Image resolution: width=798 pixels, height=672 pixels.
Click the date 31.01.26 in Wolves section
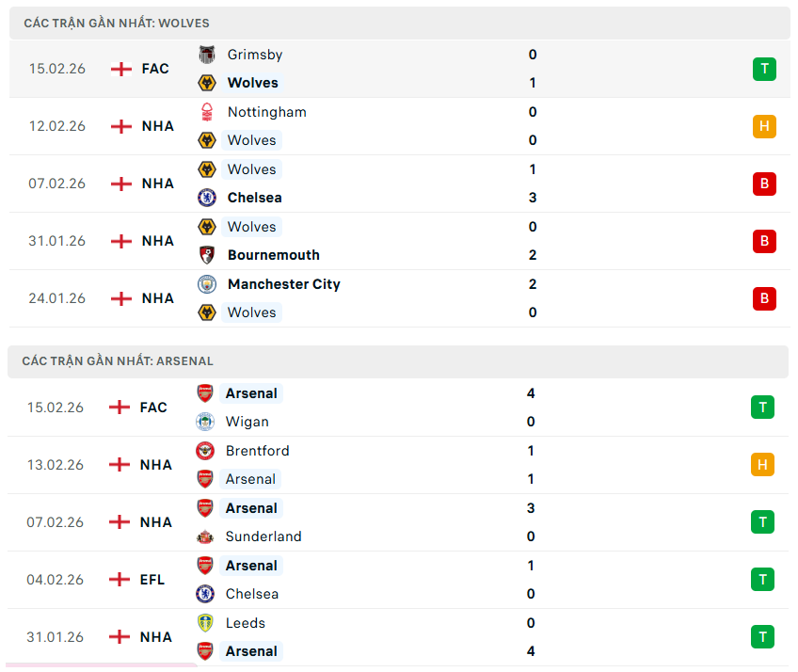tap(57, 241)
